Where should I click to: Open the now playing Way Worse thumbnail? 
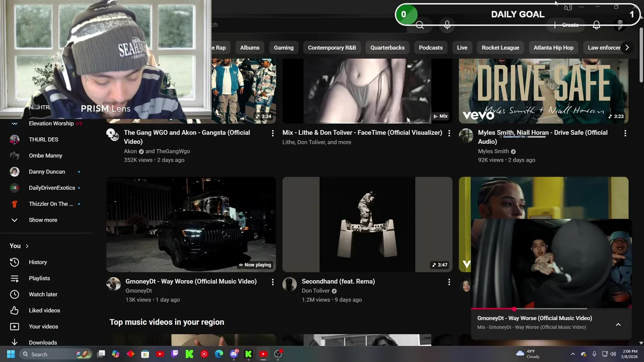(191, 224)
